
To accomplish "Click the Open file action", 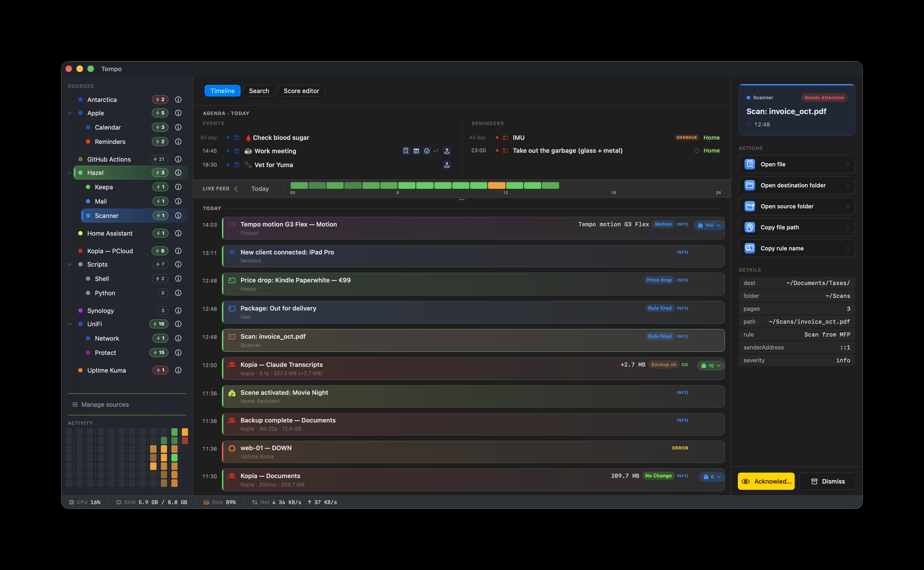I will click(x=797, y=164).
